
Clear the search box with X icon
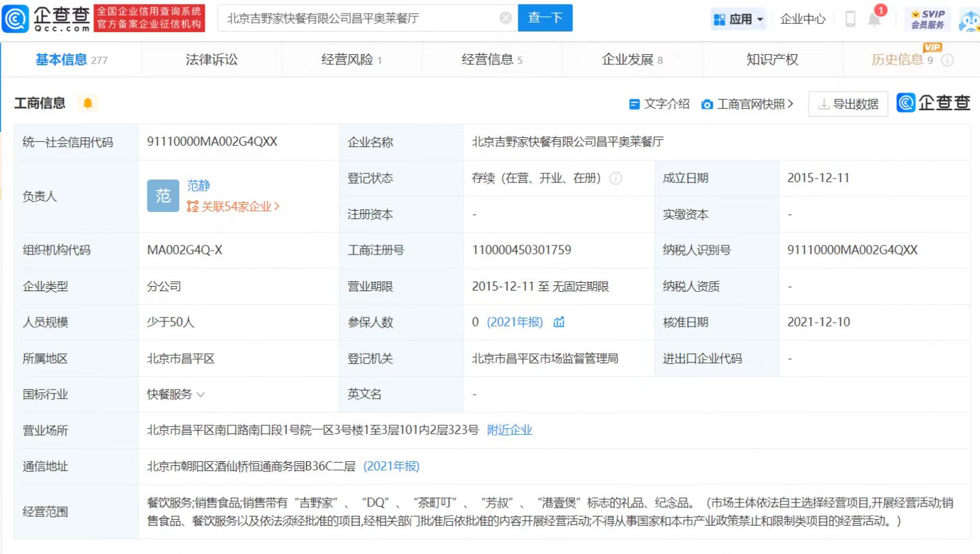[x=505, y=18]
